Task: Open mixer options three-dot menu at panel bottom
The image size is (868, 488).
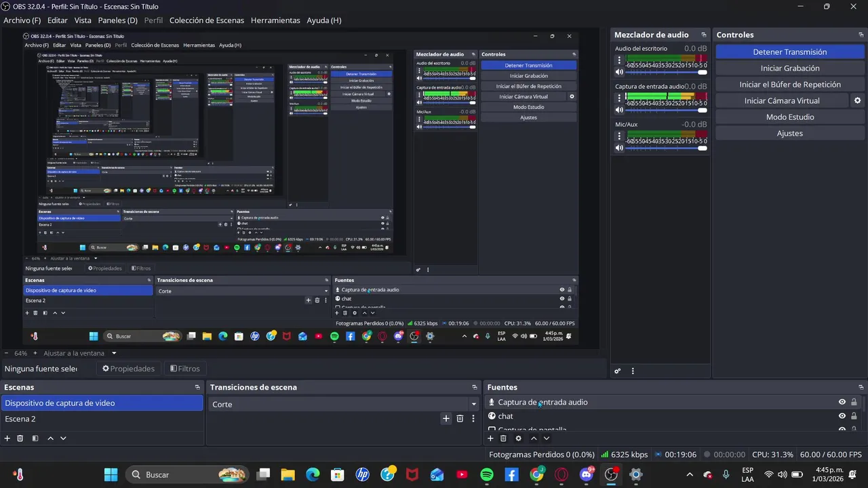Action: tap(633, 371)
